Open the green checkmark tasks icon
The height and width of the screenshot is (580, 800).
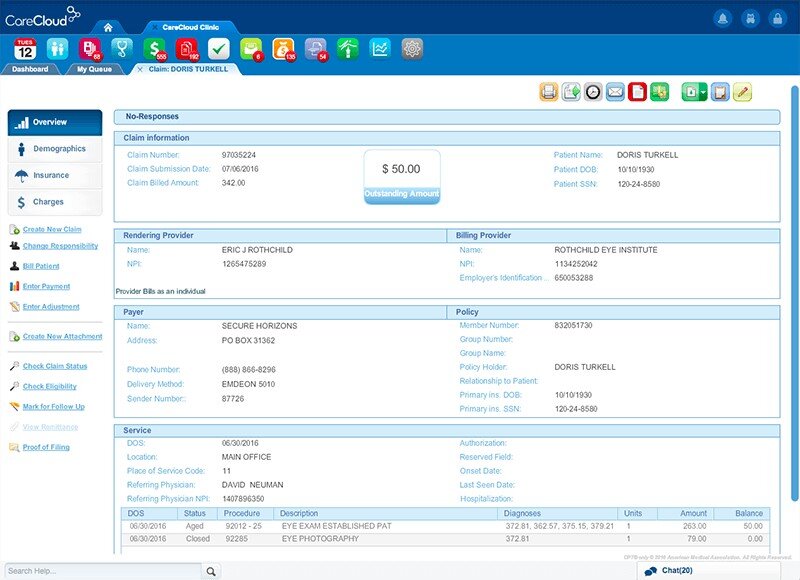pyautogui.click(x=219, y=48)
